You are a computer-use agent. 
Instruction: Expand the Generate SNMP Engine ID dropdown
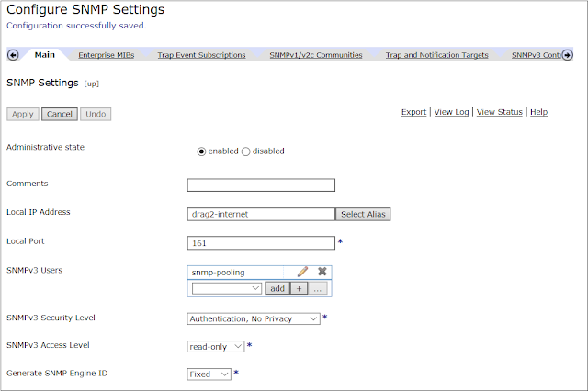pyautogui.click(x=209, y=374)
